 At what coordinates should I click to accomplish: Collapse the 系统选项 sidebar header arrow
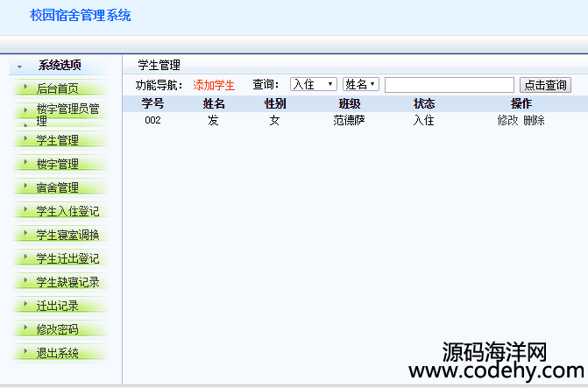(19, 67)
